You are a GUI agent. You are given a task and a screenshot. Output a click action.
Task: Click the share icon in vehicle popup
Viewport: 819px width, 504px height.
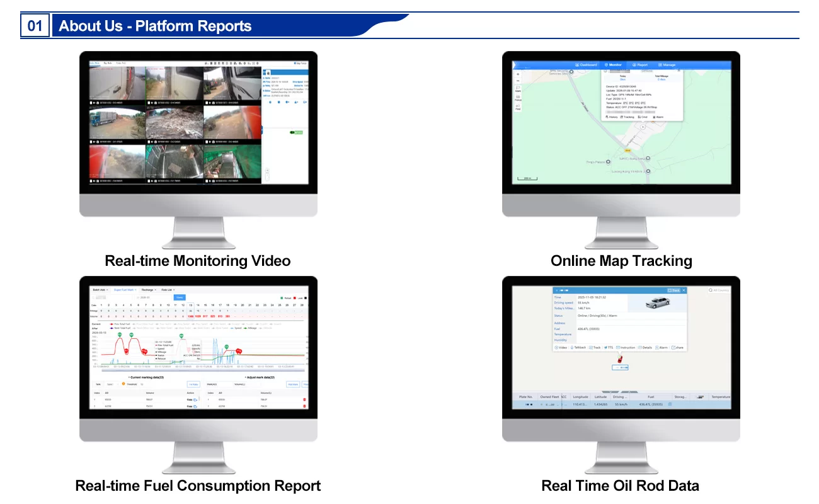click(x=677, y=347)
